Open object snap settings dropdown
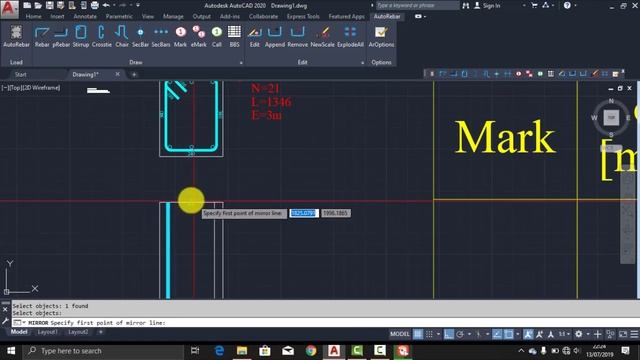 (518, 334)
